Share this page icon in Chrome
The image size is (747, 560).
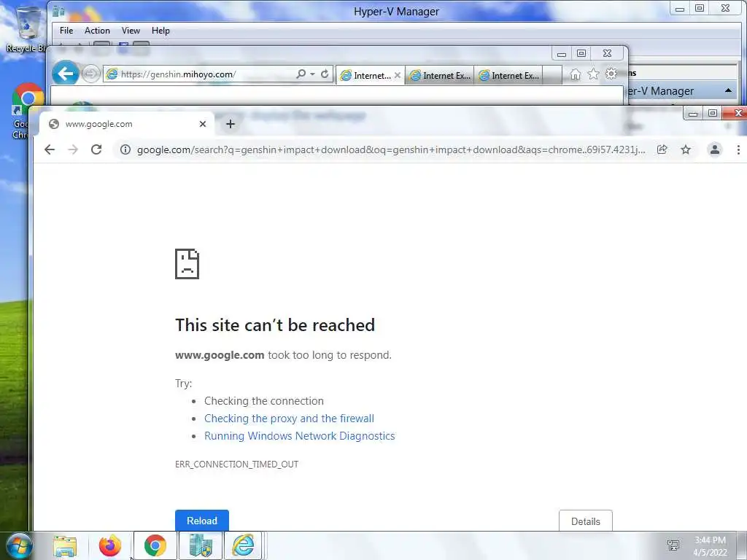[x=662, y=149]
